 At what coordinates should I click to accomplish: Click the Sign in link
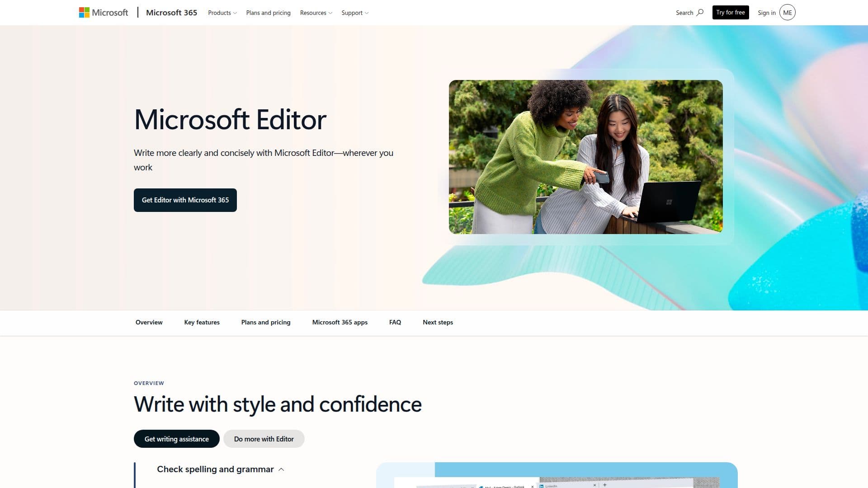pos(767,13)
